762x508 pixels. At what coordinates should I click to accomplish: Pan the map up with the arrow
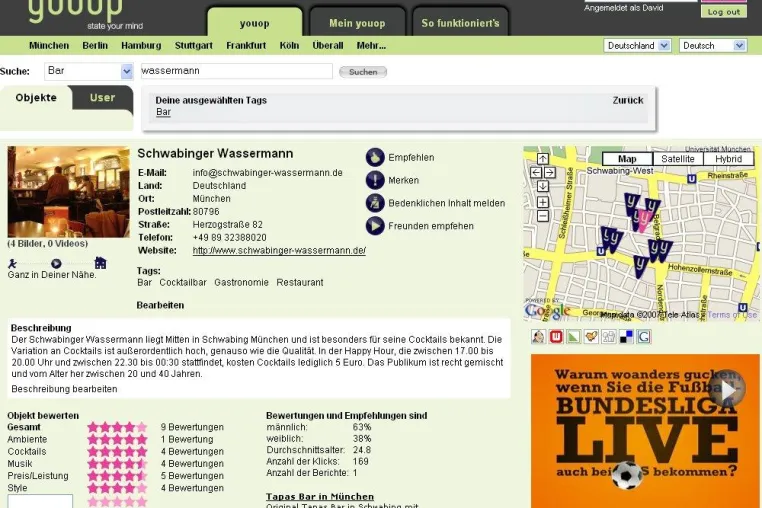tap(542, 159)
